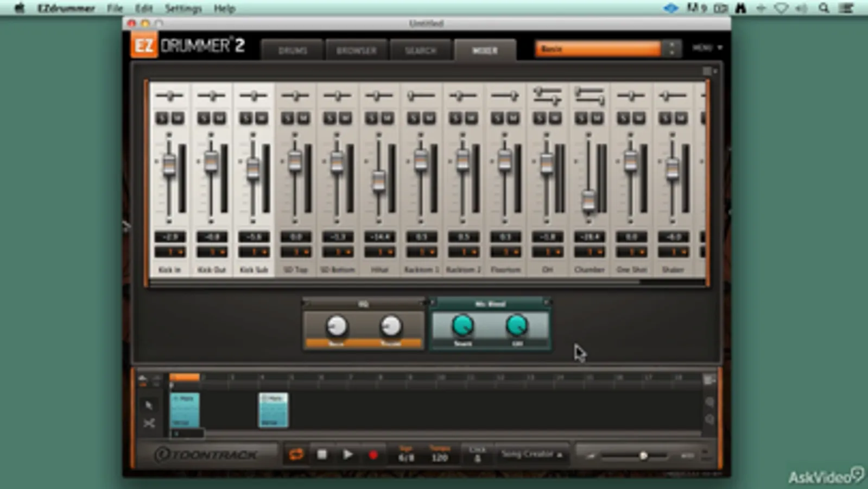Click the time signature field
The height and width of the screenshot is (489, 868).
406,454
